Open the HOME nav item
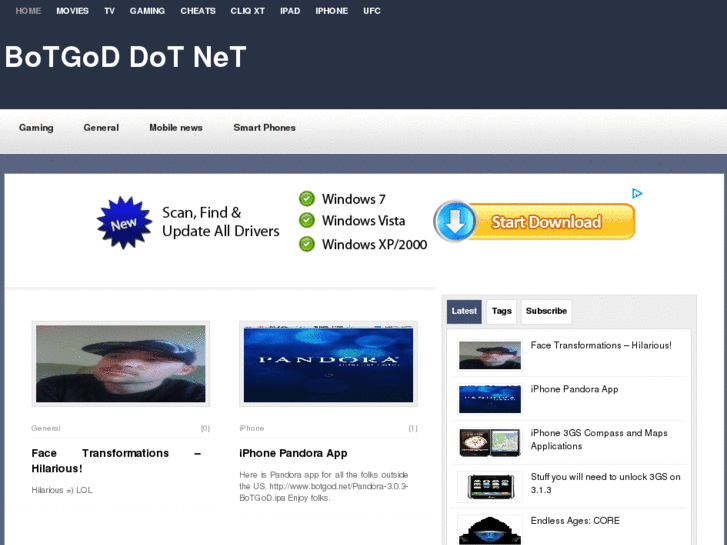 click(28, 11)
